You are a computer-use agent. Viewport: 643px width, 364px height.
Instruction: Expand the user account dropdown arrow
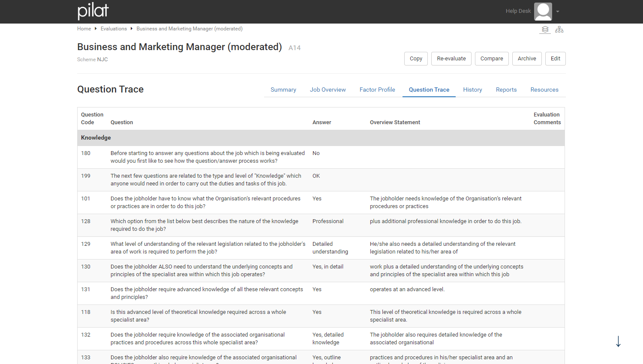pyautogui.click(x=558, y=12)
